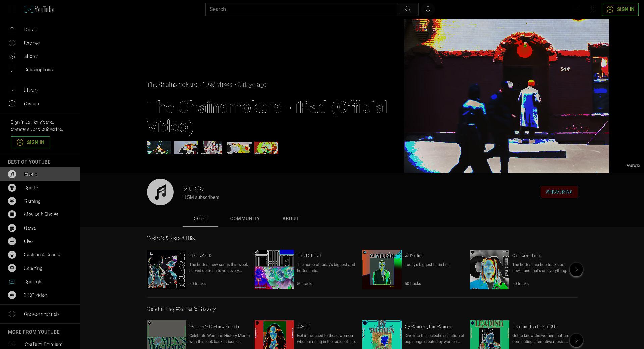Open Library in the sidebar
644x349 pixels.
40,90
